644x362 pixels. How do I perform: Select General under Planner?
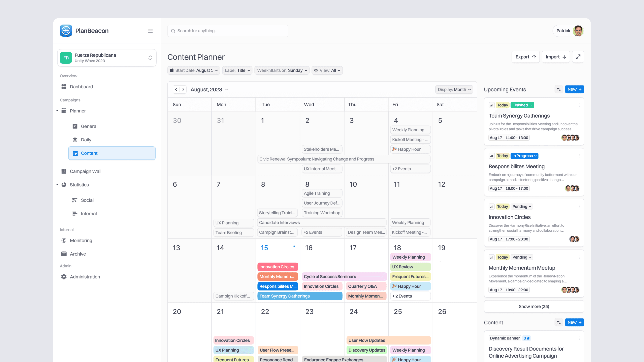tap(89, 126)
